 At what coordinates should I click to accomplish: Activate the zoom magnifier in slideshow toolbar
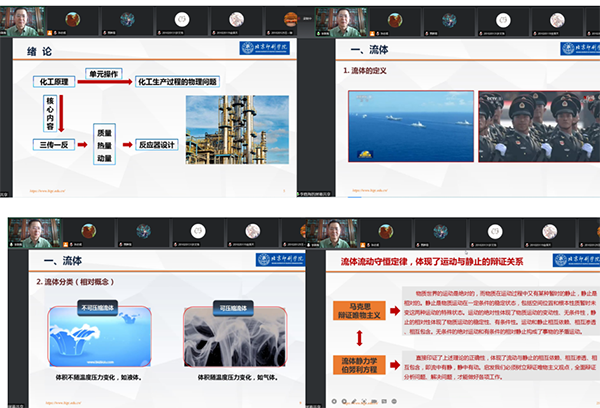click(374, 402)
